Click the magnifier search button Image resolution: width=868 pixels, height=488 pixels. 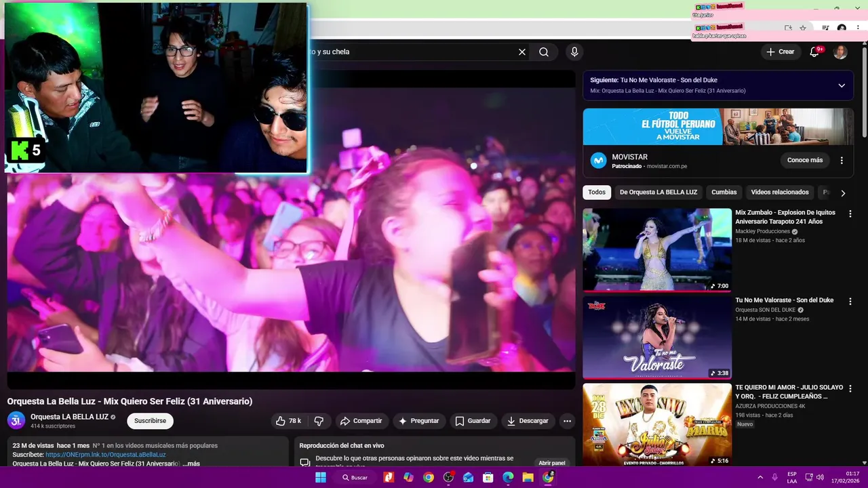[544, 52]
